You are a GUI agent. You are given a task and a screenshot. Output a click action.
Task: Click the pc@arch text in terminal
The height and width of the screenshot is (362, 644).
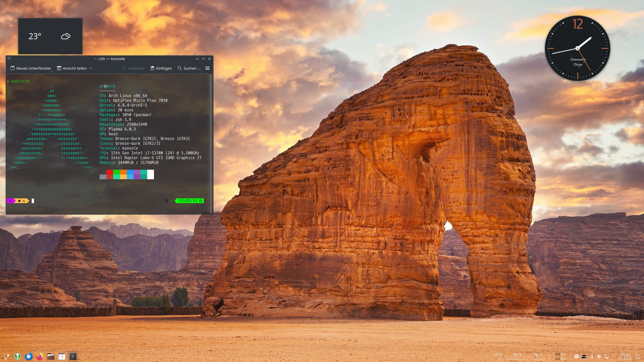107,86
